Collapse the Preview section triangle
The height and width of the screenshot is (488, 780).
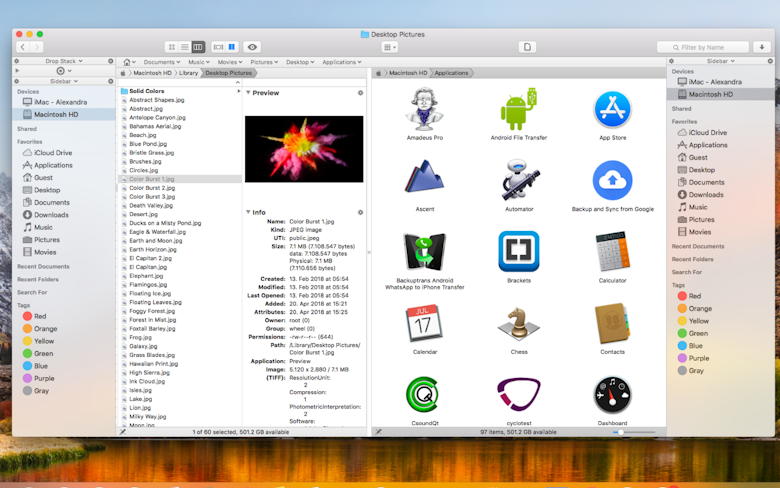click(x=248, y=93)
